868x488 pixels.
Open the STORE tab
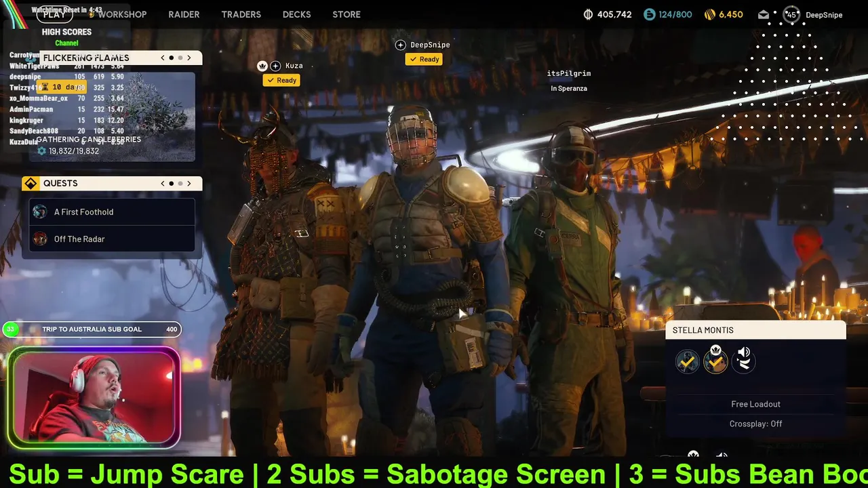(347, 14)
